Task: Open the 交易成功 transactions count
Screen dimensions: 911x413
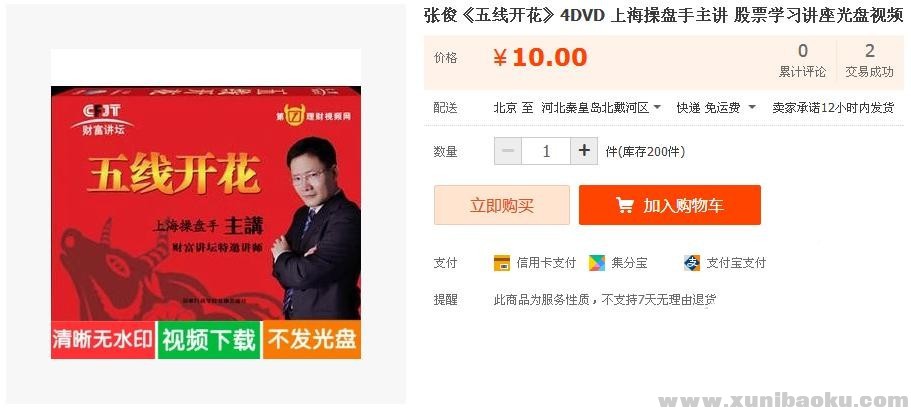Action: tap(869, 61)
